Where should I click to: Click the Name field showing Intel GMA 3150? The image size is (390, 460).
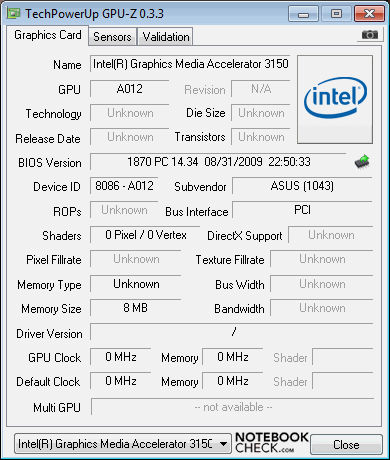pos(190,64)
